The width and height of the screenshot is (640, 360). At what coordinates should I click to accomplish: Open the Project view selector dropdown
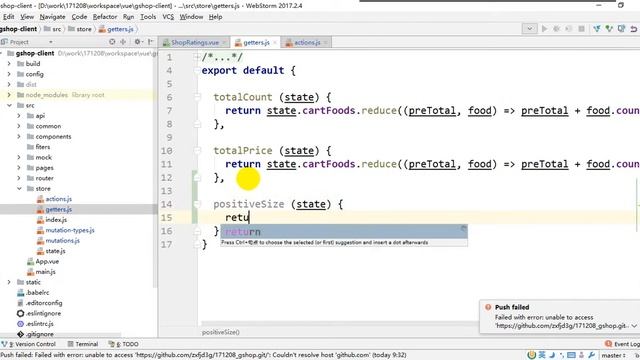tap(51, 42)
